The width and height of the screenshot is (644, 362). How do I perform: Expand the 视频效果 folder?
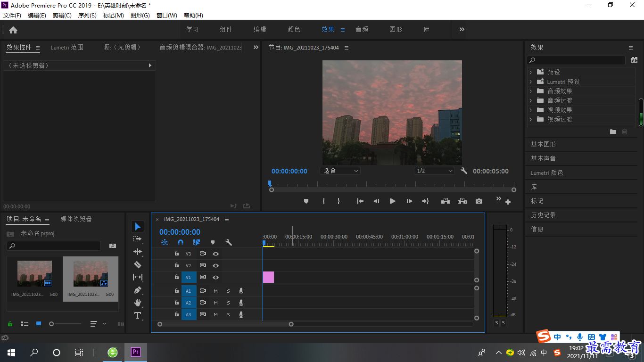[530, 110]
